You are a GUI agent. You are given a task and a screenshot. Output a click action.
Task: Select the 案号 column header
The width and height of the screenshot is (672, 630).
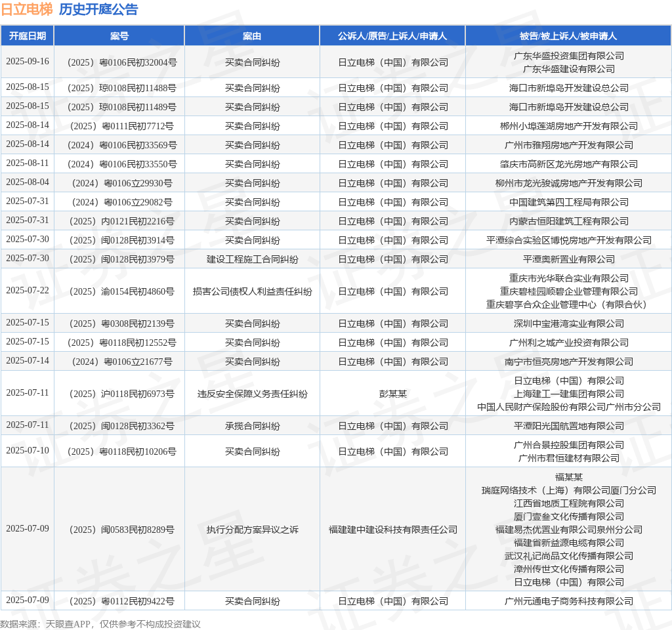119,36
